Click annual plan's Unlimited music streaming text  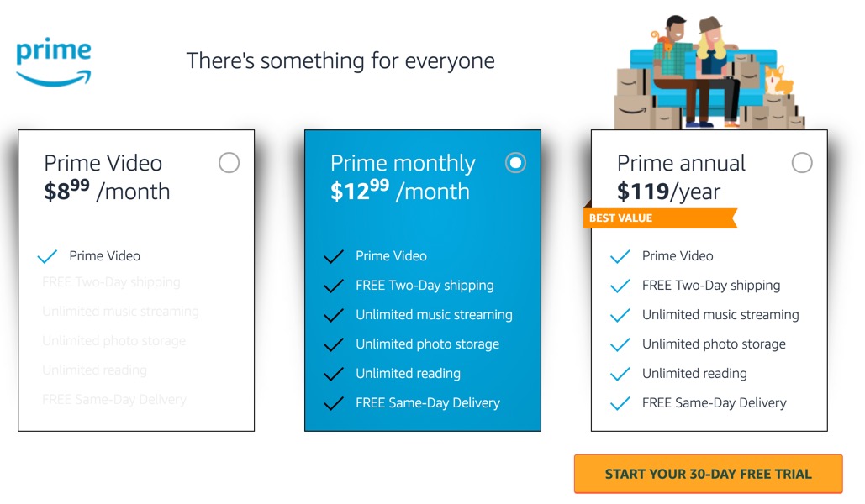[x=720, y=314]
